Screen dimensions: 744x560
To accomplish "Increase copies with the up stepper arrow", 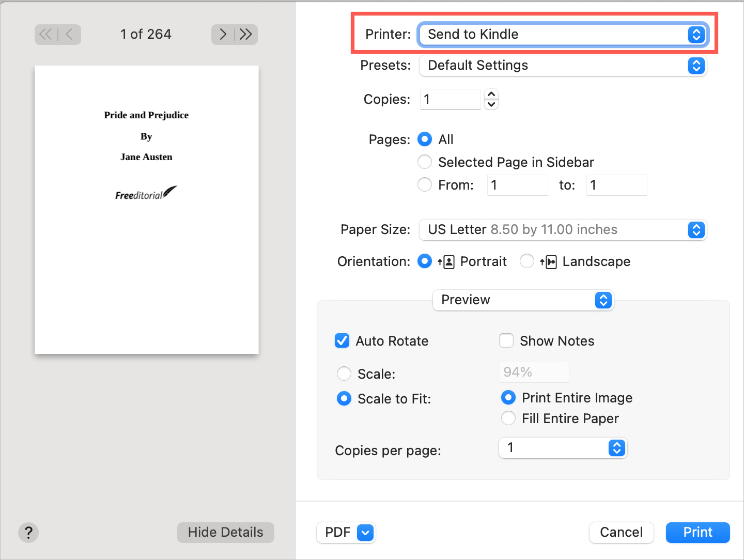I will [491, 94].
